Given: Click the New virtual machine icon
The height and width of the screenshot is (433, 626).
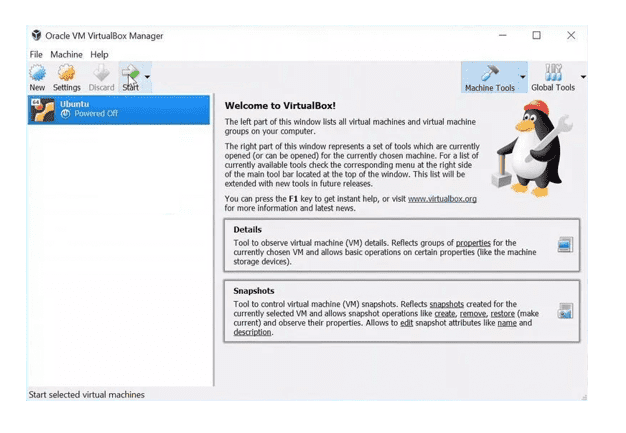Looking at the screenshot, I should pyautogui.click(x=37, y=78).
